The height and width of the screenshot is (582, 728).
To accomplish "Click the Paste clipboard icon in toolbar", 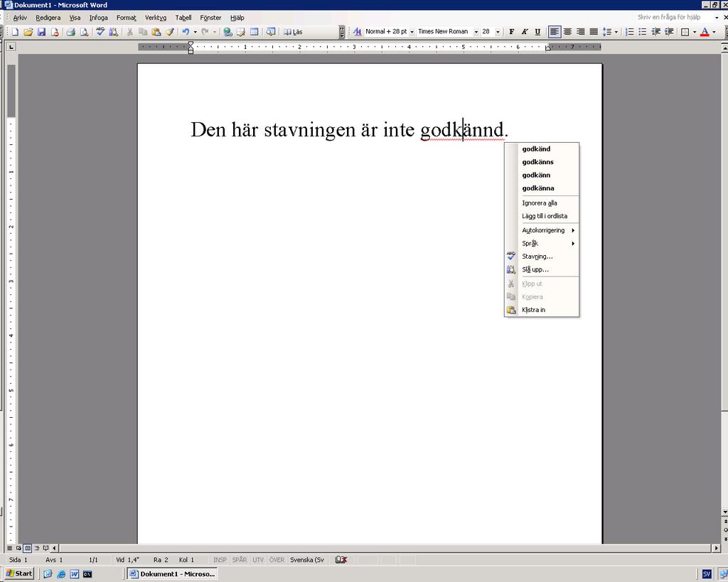I will pos(156,32).
